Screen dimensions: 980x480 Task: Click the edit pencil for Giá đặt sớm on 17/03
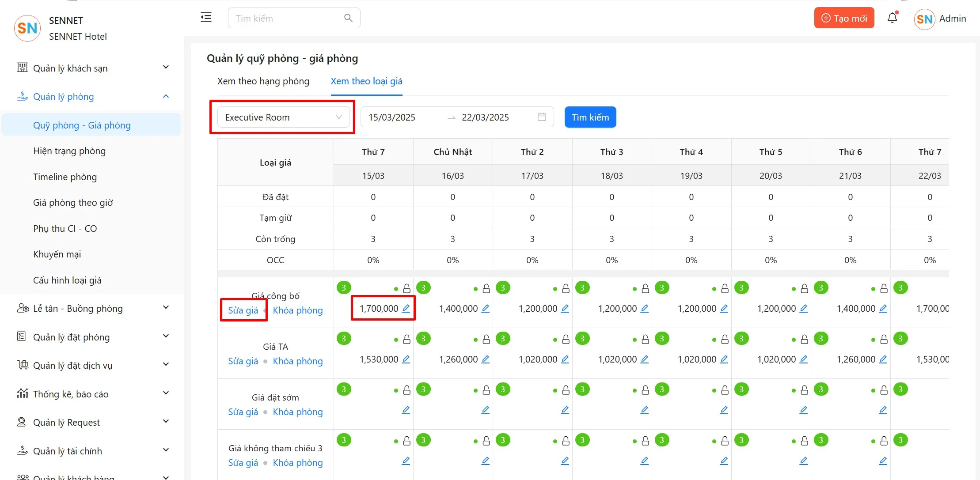click(x=565, y=410)
